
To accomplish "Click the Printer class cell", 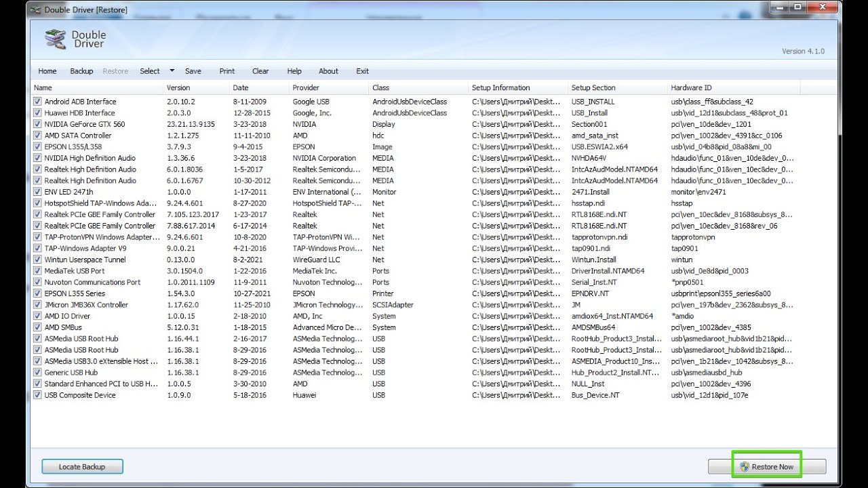I will (383, 293).
